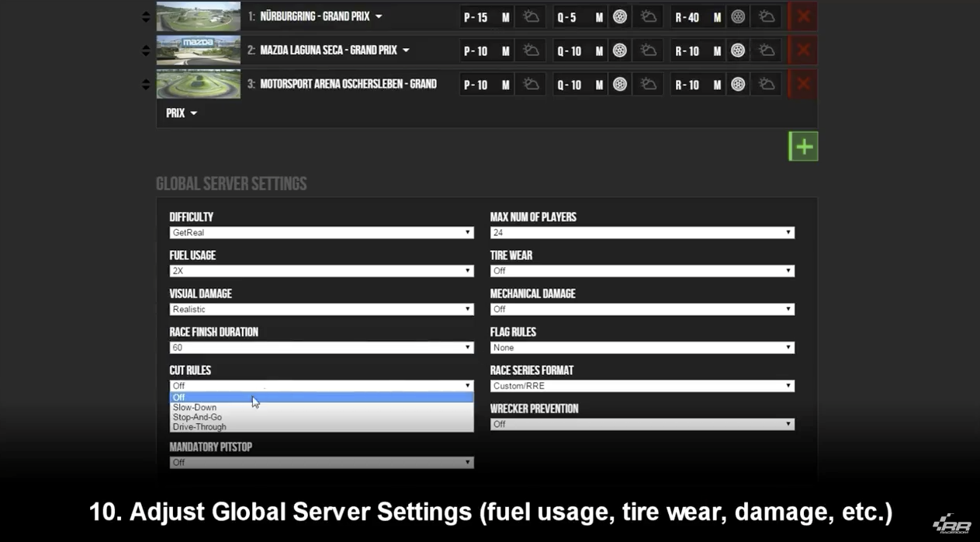
Task: Click reorder arrows for Oschersleben row
Action: click(146, 85)
